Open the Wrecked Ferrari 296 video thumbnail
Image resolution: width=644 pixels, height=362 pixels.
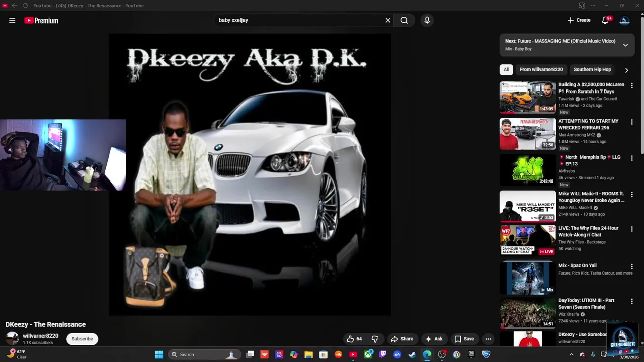pos(528,134)
